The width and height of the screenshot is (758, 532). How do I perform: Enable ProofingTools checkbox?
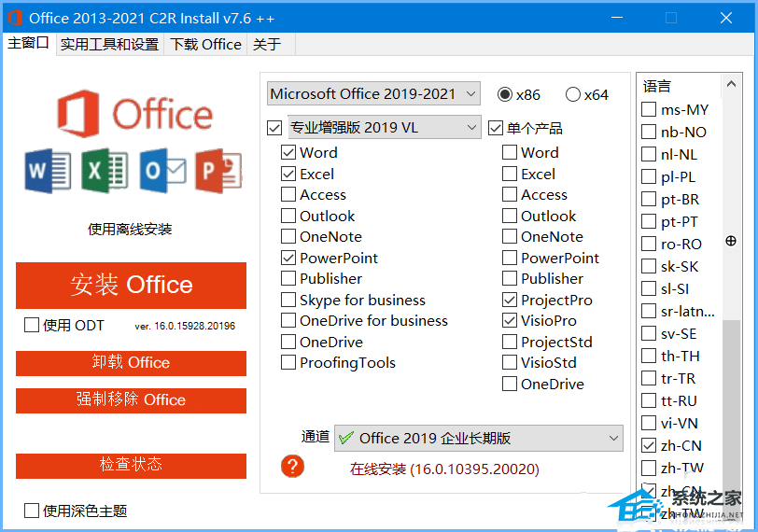[x=288, y=362]
